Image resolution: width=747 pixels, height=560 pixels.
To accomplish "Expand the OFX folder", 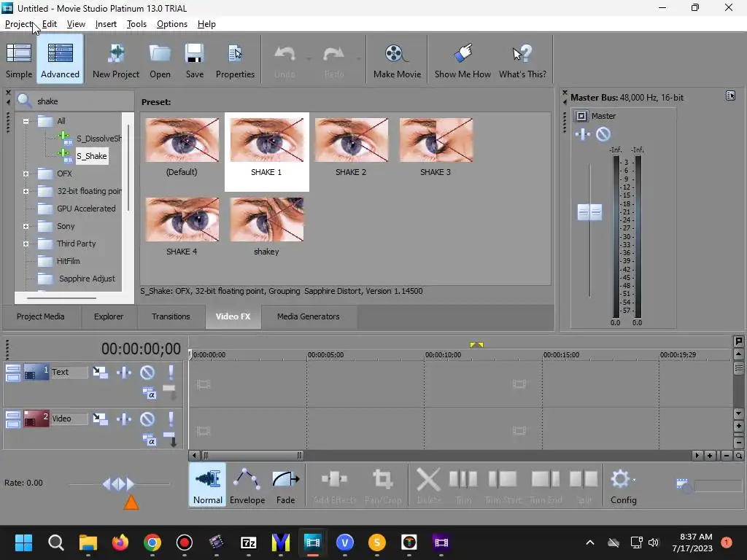I will 26,174.
